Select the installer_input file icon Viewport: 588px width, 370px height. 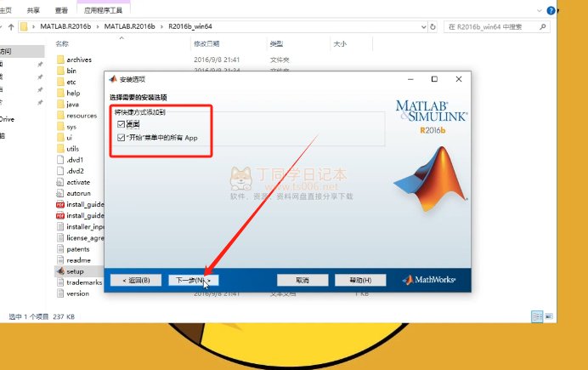click(60, 226)
